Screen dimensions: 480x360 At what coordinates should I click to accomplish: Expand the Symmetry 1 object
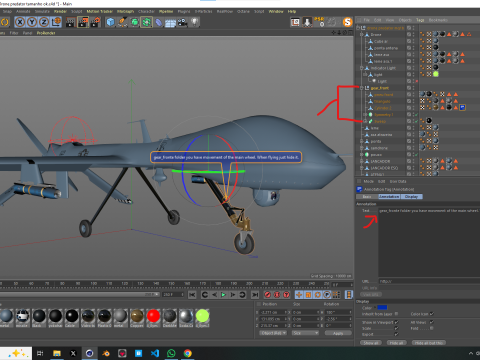click(x=365, y=115)
